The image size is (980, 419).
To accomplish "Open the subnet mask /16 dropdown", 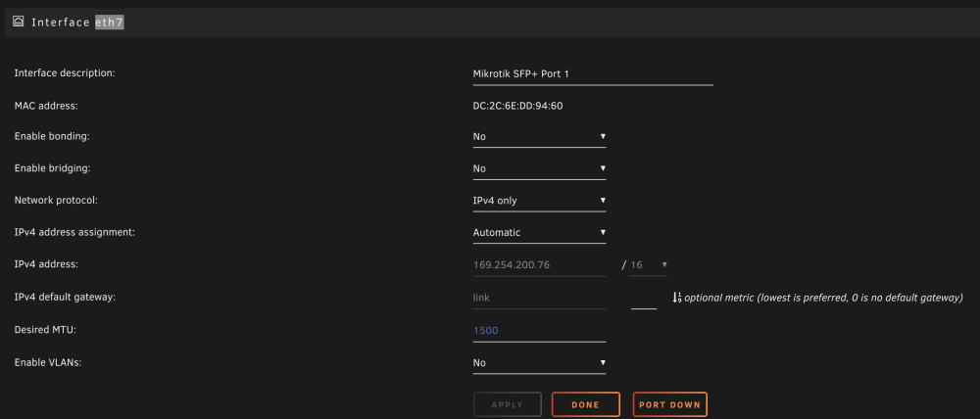I will [x=648, y=265].
